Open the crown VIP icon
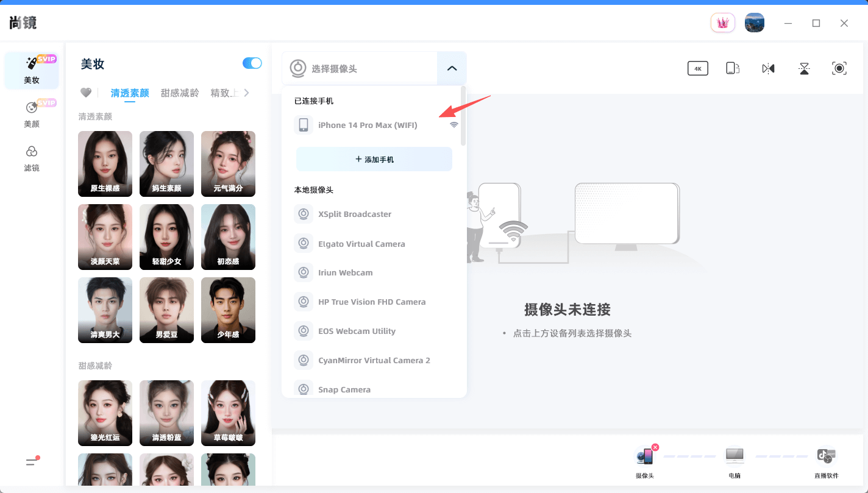The image size is (868, 493). [723, 23]
